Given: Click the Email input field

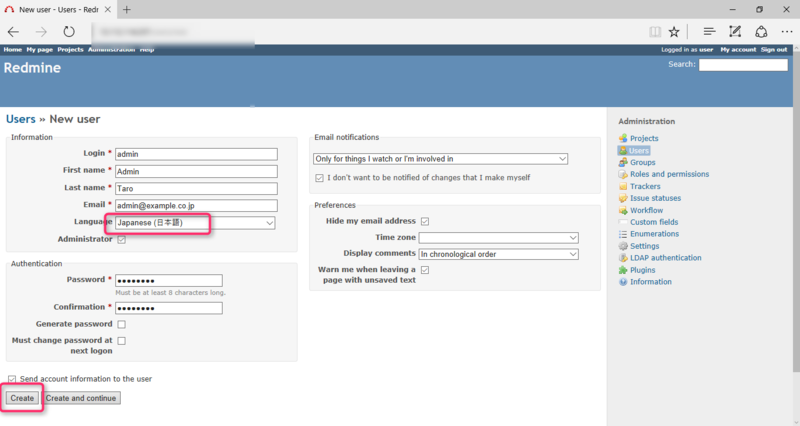Looking at the screenshot, I should (196, 206).
